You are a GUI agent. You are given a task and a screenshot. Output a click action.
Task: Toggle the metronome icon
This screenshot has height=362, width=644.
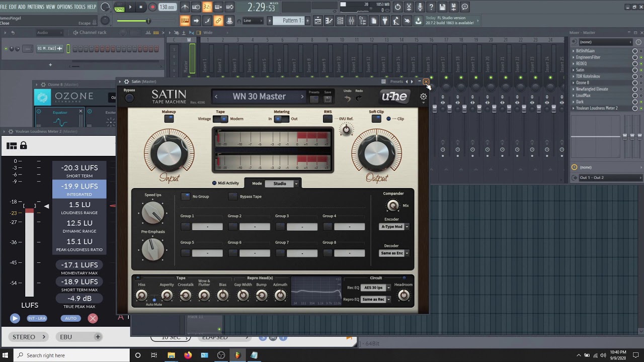185,7
